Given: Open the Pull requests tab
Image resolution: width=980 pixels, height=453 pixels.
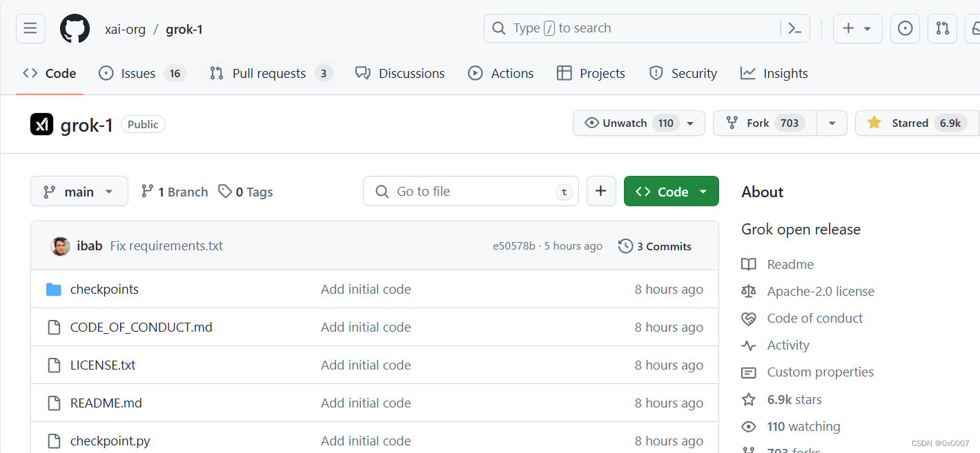Looking at the screenshot, I should pos(271,73).
